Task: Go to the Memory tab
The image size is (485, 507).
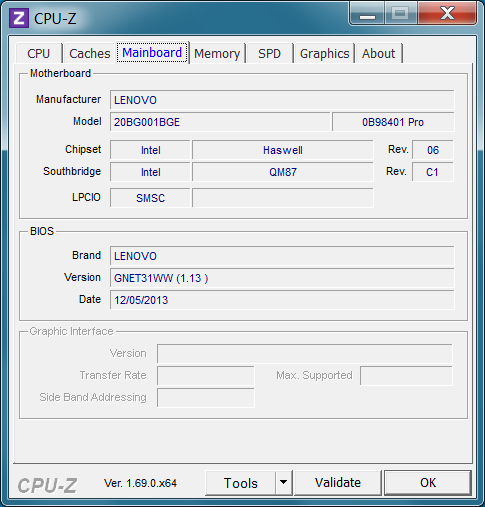Action: (x=217, y=53)
